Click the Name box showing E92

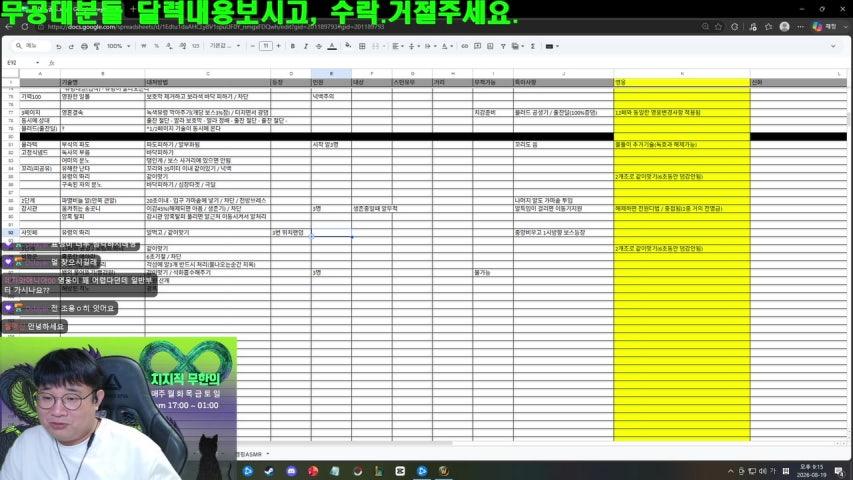22,63
